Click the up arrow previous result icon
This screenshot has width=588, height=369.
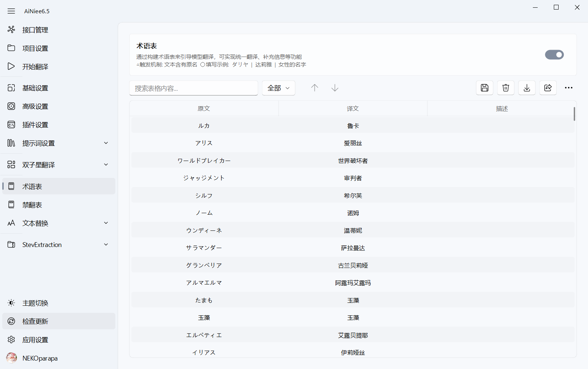[x=315, y=88]
